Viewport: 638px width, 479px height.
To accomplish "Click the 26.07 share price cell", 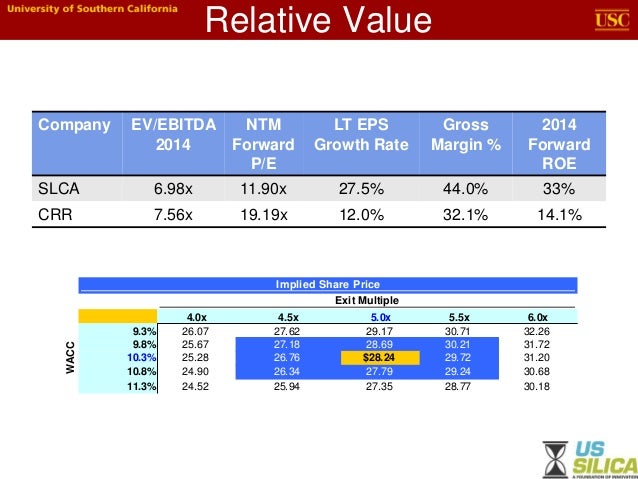I will point(195,331).
